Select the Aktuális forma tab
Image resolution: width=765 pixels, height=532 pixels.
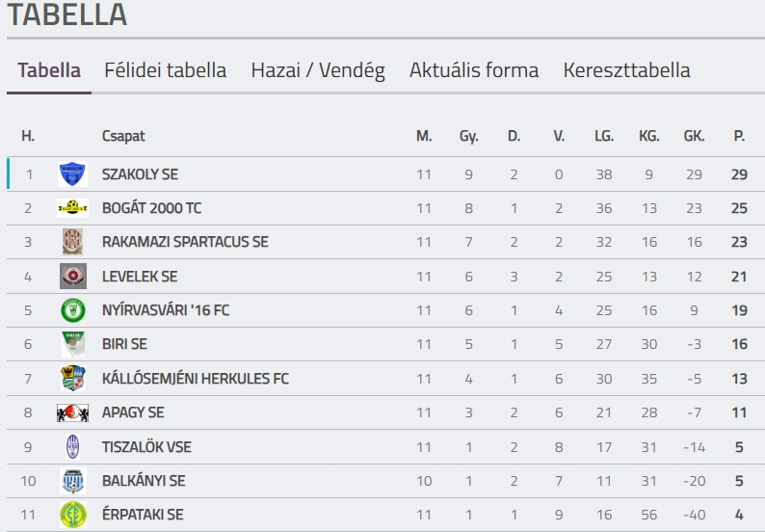click(474, 70)
